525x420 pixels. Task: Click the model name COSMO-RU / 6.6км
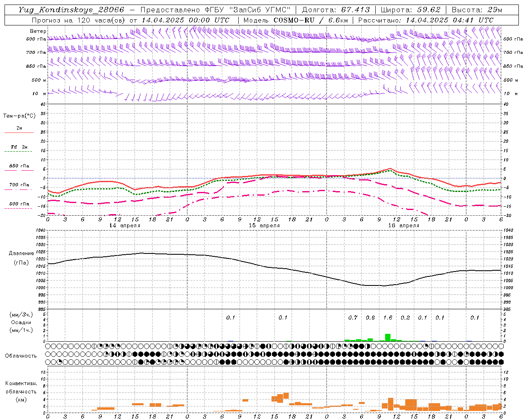coord(311,20)
